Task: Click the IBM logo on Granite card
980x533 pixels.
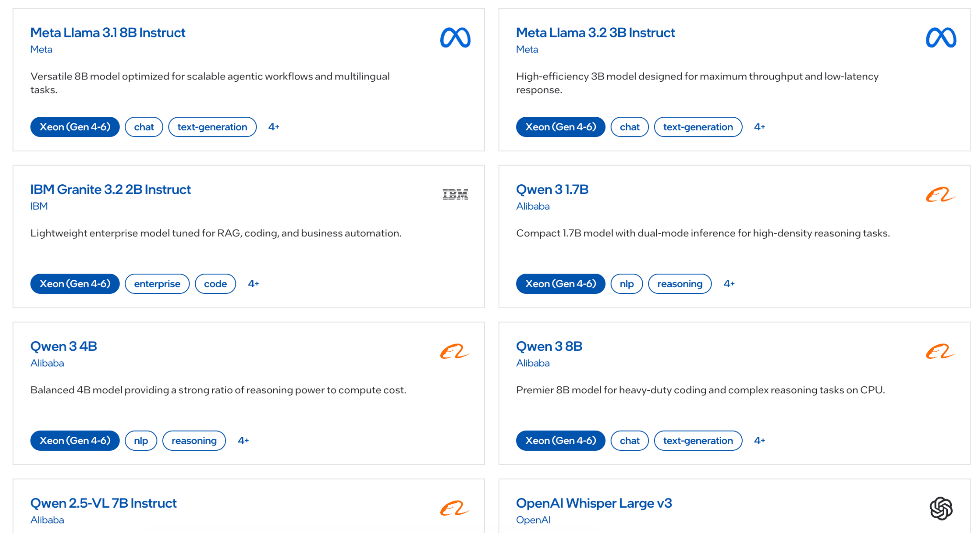Action: coord(455,194)
